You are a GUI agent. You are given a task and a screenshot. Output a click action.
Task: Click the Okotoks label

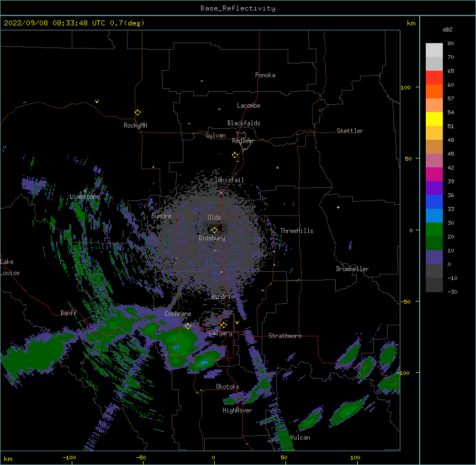(228, 387)
